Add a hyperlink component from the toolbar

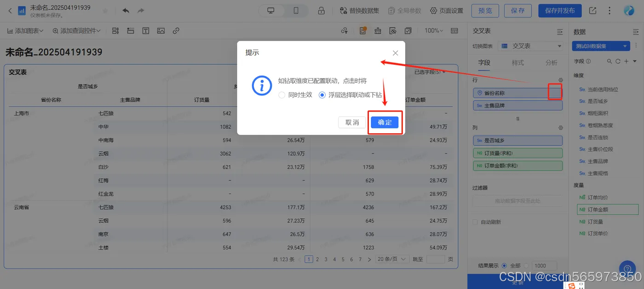tap(176, 30)
